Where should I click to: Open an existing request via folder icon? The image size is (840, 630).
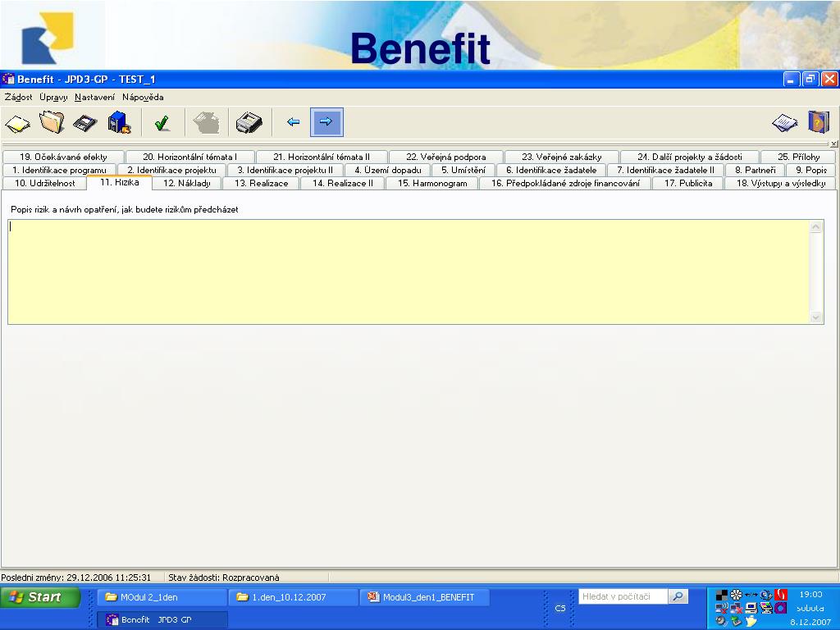52,122
